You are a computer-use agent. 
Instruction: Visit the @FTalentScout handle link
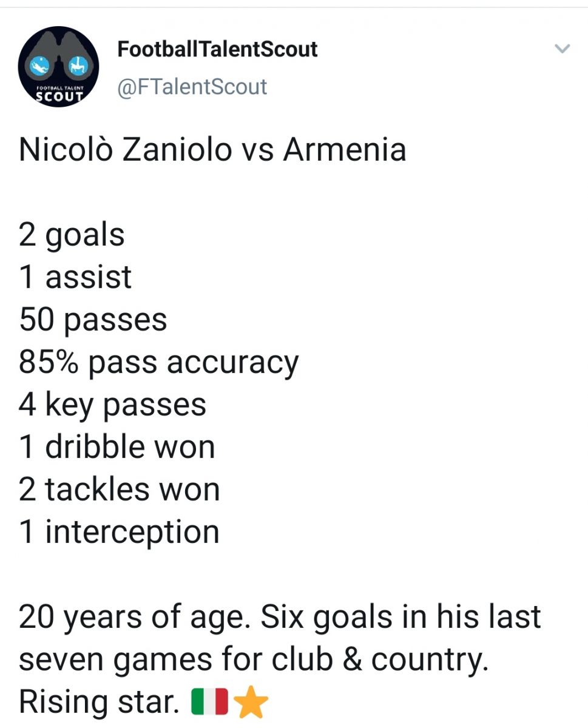192,86
